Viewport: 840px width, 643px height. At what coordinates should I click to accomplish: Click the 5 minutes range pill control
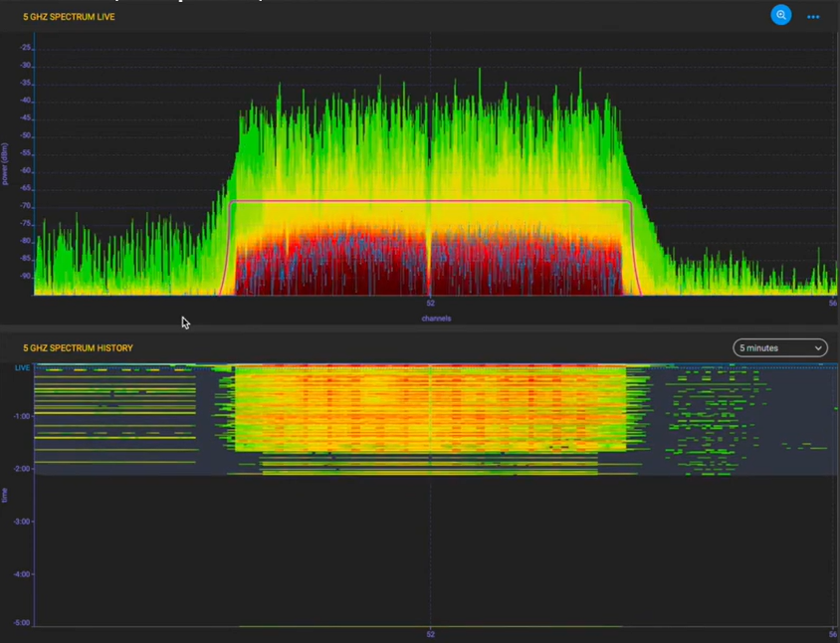pyautogui.click(x=779, y=347)
